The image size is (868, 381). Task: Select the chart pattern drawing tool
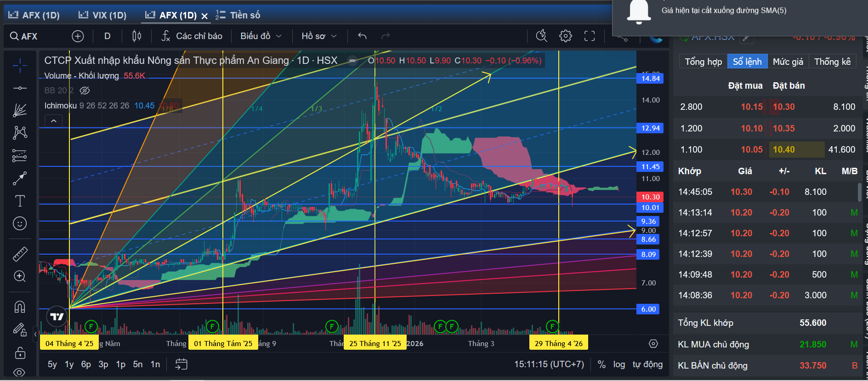[x=20, y=133]
